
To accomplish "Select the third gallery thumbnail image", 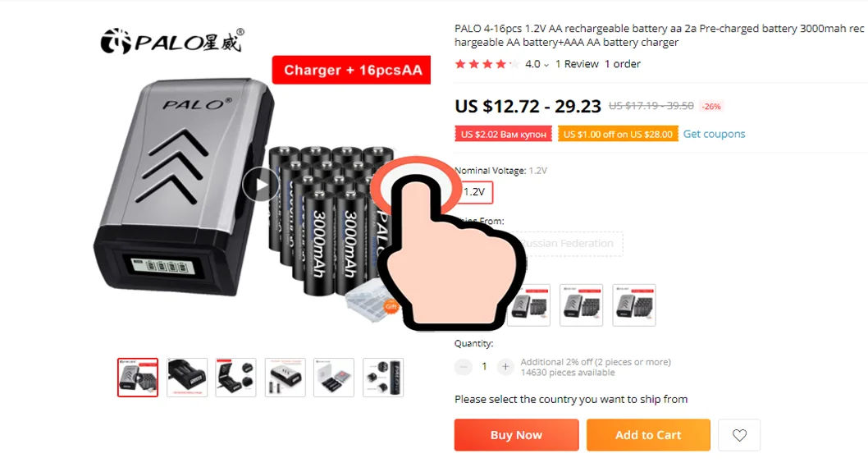I will [235, 378].
